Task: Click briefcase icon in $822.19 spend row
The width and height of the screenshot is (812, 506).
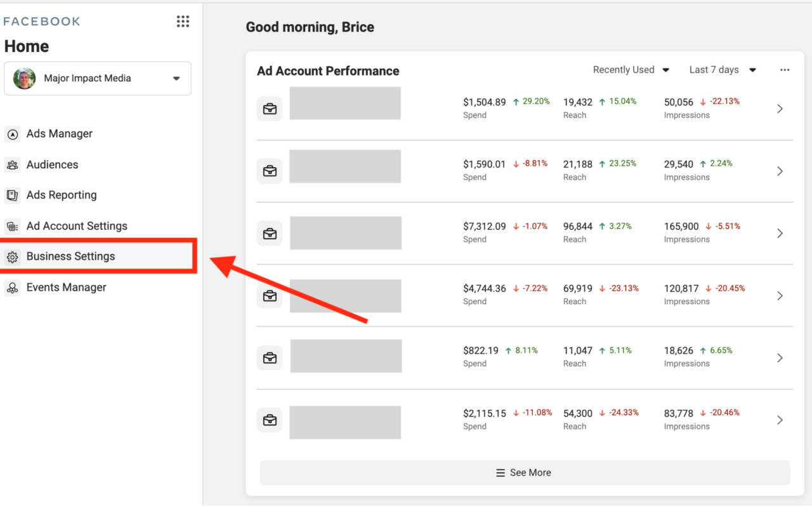Action: pos(270,357)
